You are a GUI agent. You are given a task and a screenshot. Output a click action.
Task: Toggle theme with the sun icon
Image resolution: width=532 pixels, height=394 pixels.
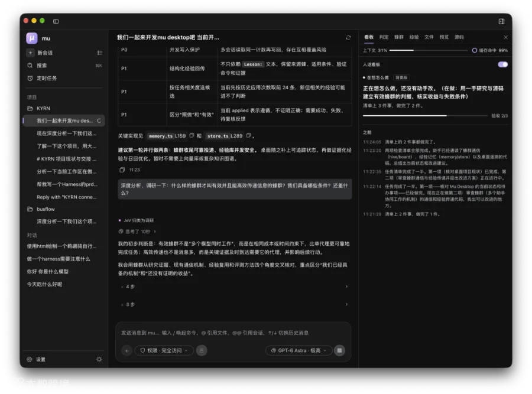(99, 359)
